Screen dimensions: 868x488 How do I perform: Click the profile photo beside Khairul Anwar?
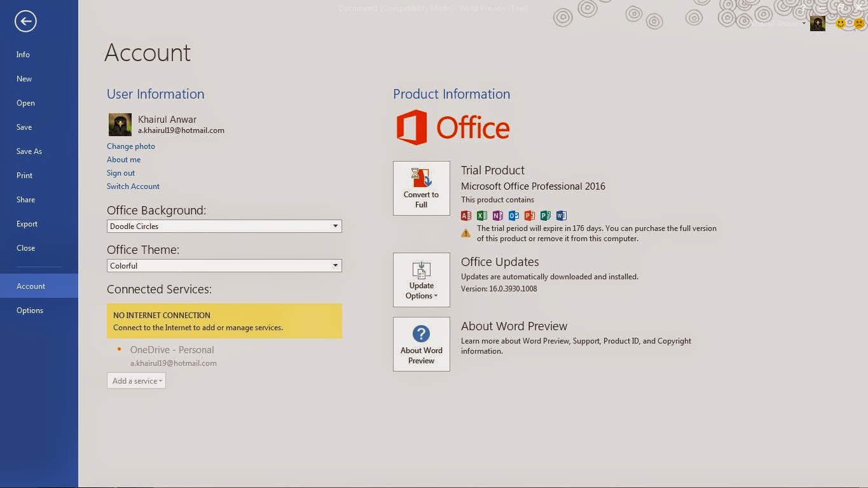[120, 125]
